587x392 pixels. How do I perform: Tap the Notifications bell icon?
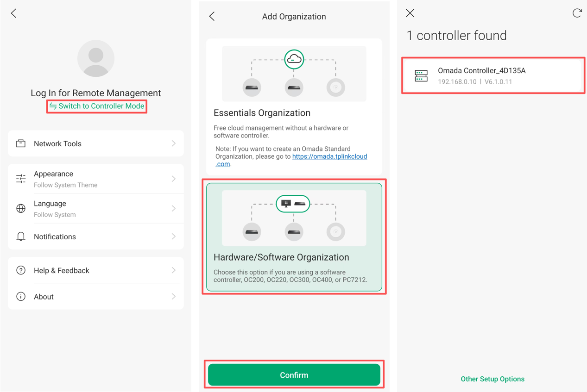click(x=20, y=236)
